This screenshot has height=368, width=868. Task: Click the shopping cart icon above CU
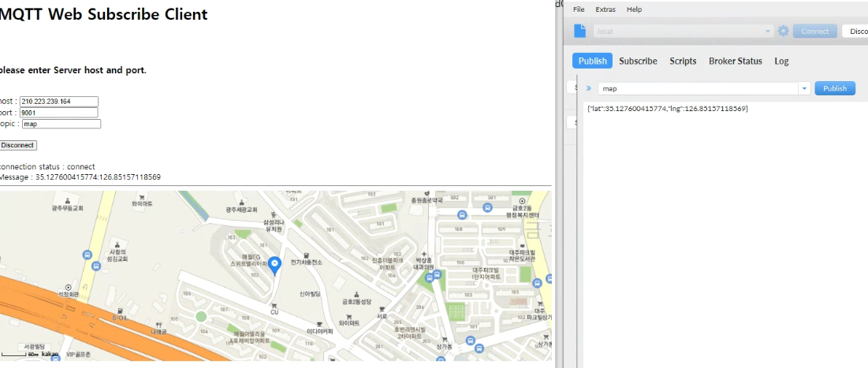[274, 305]
